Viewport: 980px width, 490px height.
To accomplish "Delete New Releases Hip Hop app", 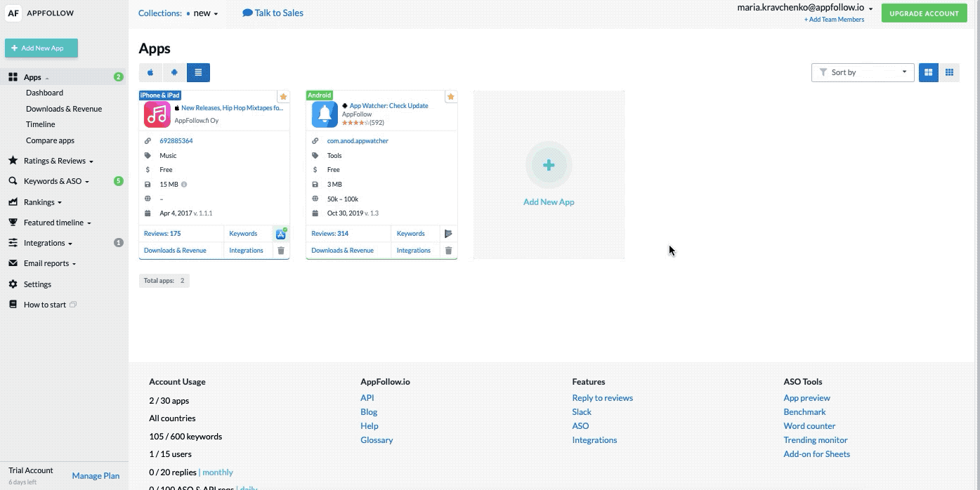I will (x=281, y=251).
